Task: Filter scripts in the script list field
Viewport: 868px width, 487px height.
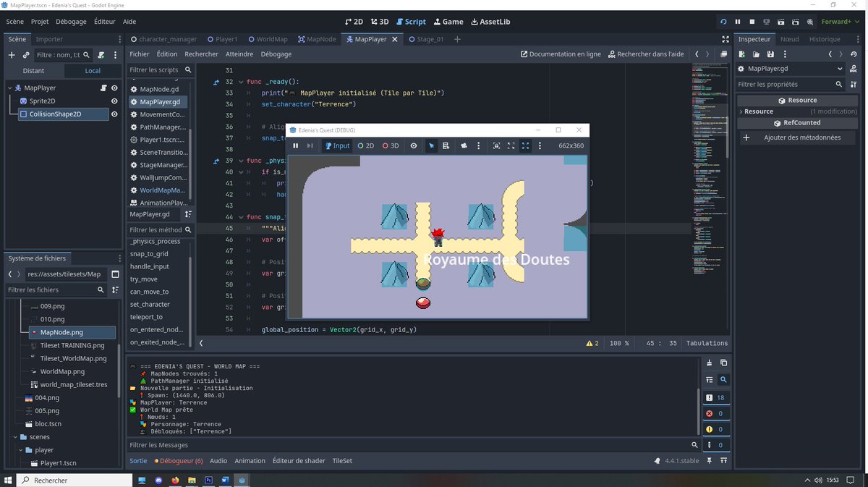Action: tap(161, 70)
